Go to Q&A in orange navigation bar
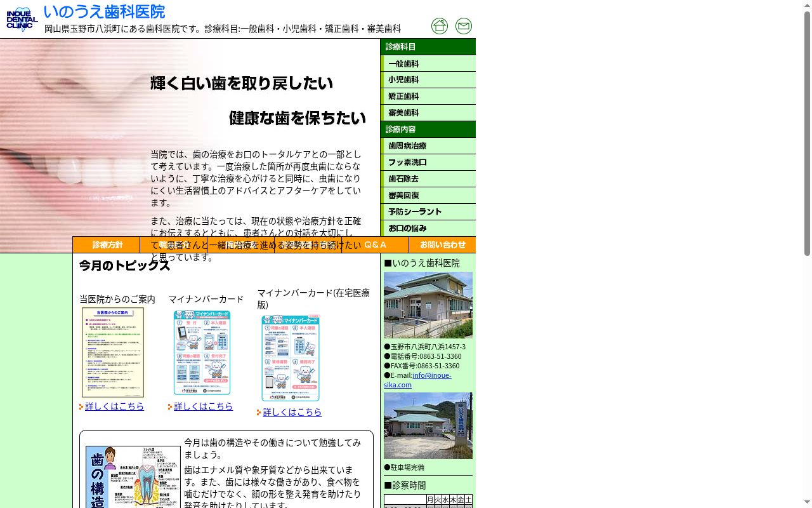Viewport: 812px width, 508px height. coord(376,244)
